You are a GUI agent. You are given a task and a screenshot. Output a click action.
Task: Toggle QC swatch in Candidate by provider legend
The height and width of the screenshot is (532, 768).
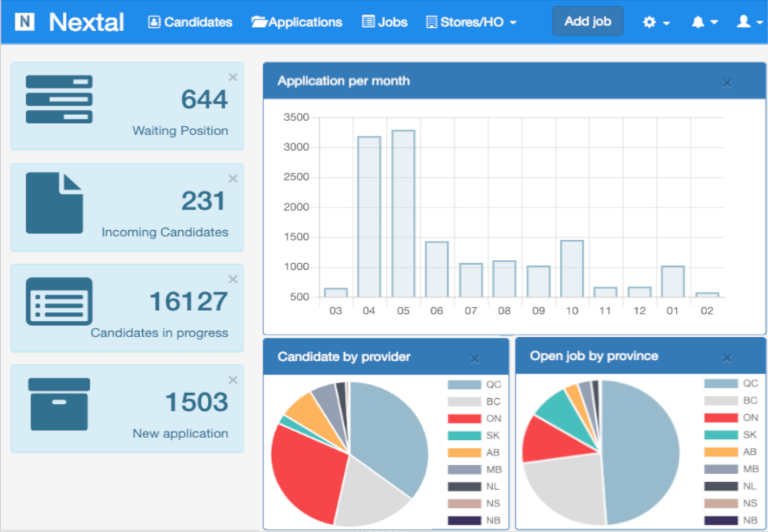pyautogui.click(x=464, y=385)
